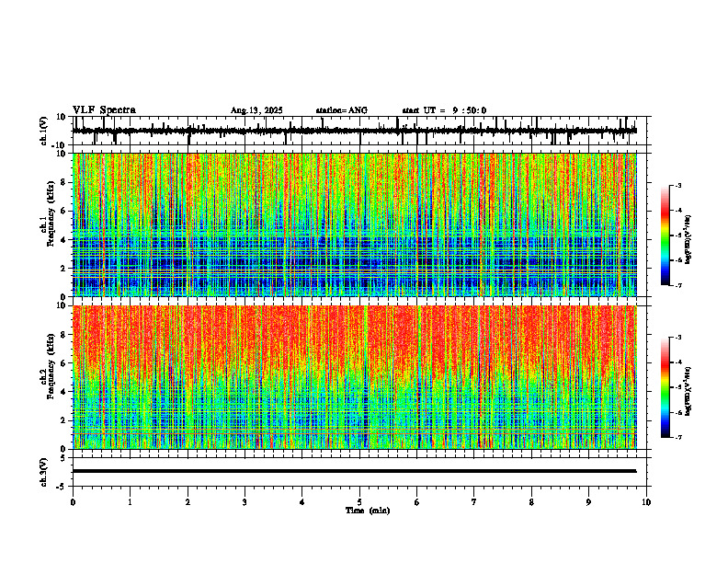Image resolution: width=728 pixels, height=563 pixels.
Task: Select the "start UT = 9 : 50: 0" text
Action: pyautogui.click(x=444, y=110)
